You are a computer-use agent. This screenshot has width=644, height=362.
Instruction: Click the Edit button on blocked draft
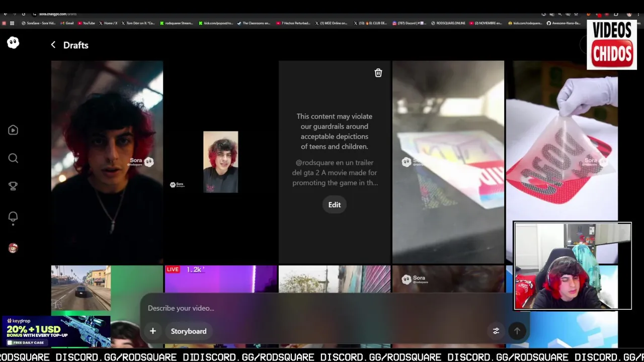[335, 205]
